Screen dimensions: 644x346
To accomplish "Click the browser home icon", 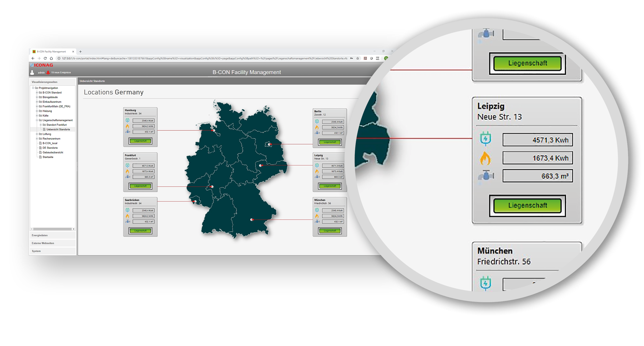I will click(x=52, y=58).
